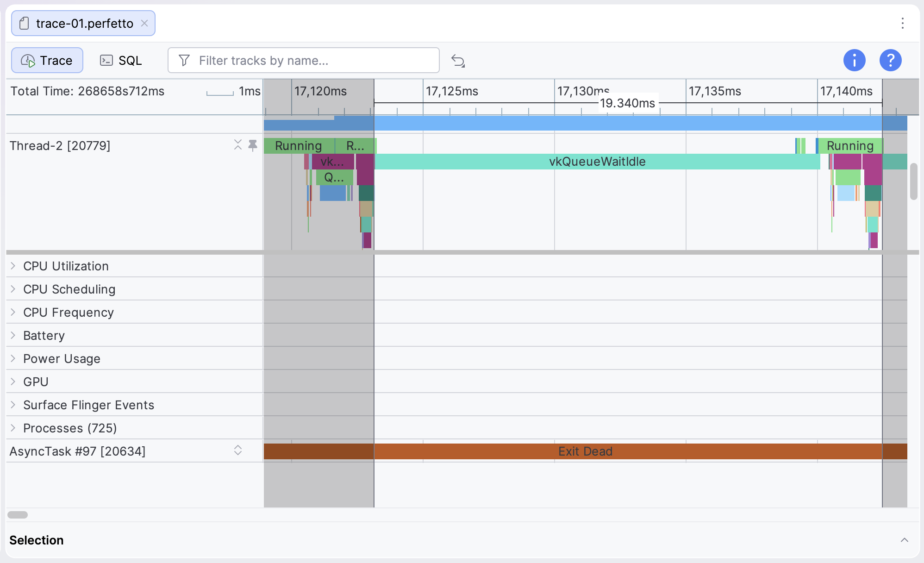This screenshot has width=924, height=563.
Task: Expand the Surface Flinger Events group
Action: click(13, 405)
